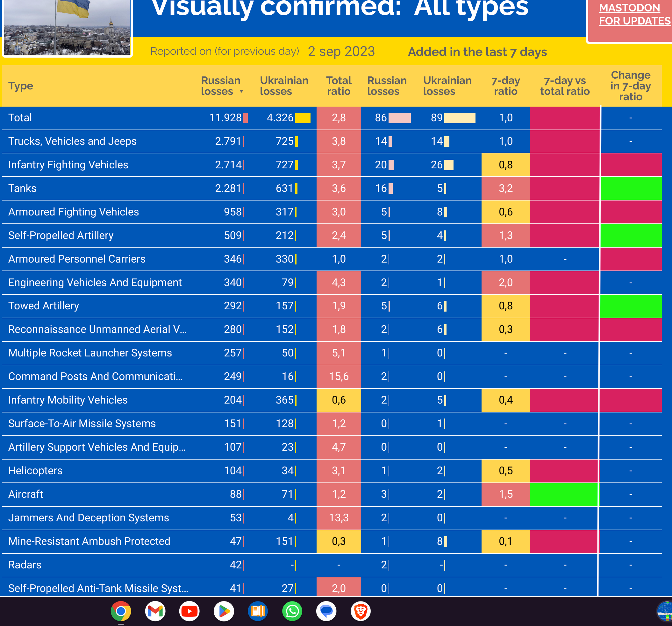
Task: Open Google Messages app icon
Action: point(326,611)
